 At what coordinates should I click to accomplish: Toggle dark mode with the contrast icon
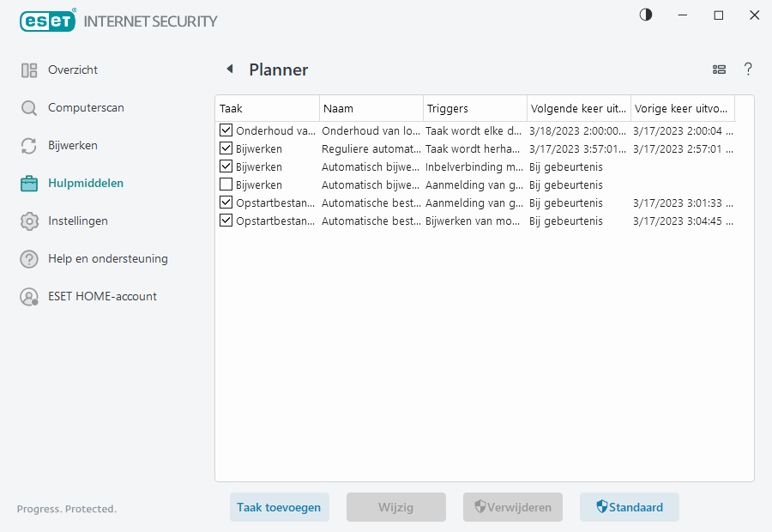[x=645, y=15]
